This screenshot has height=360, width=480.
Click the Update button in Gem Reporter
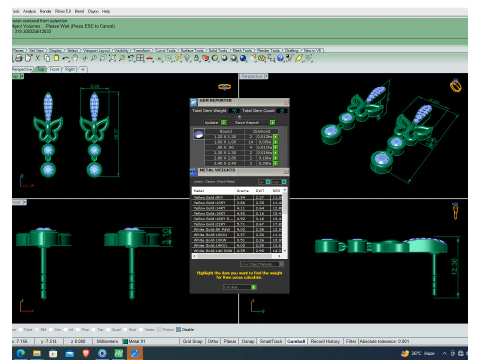pos(215,122)
